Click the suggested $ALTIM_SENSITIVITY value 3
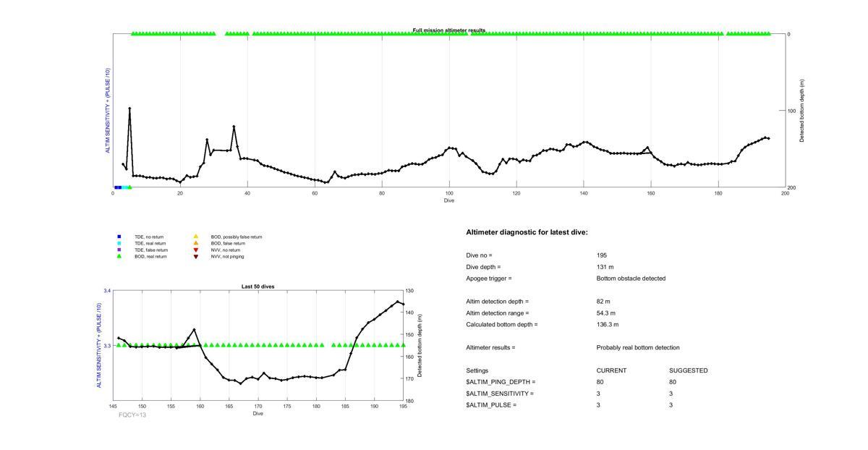The width and height of the screenshot is (868, 450). pyautogui.click(x=671, y=394)
